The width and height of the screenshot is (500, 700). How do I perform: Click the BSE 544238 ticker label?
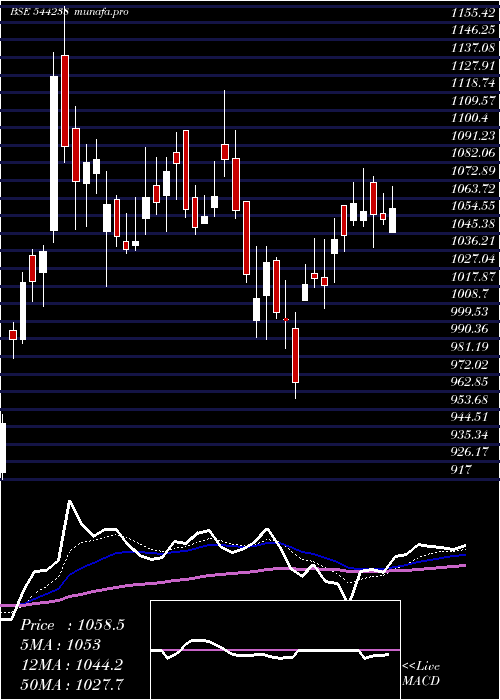(x=39, y=12)
